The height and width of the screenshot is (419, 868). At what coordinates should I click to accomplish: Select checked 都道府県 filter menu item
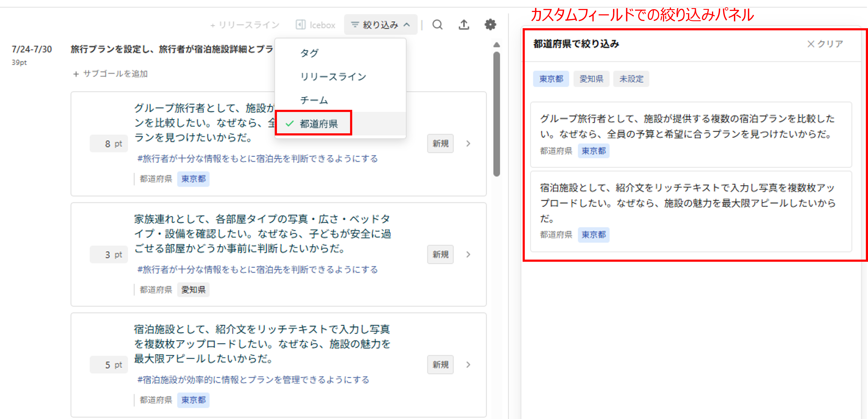[x=340, y=123]
